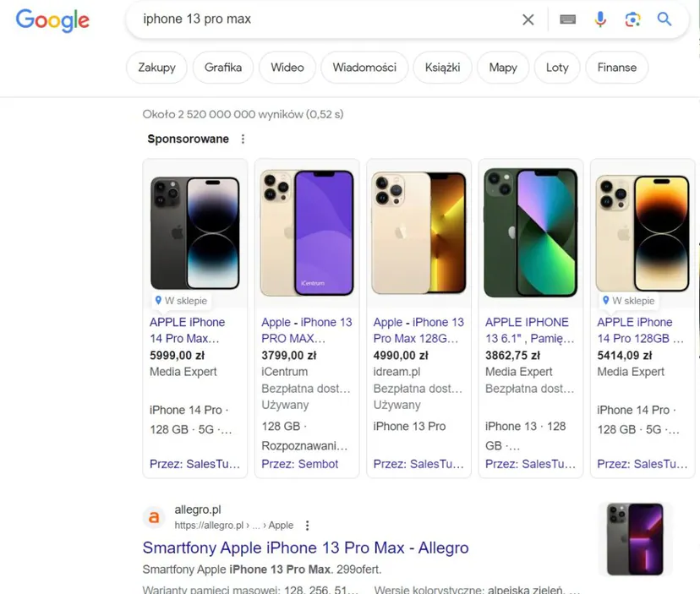Switch to the Wiadomości tab
The image size is (700, 594).
[x=364, y=68]
